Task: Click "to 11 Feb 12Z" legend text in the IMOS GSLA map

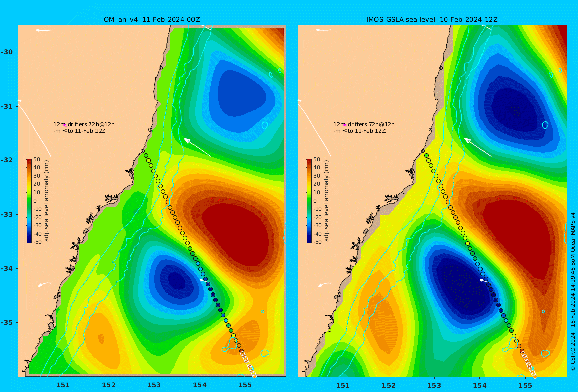Action: [367, 131]
